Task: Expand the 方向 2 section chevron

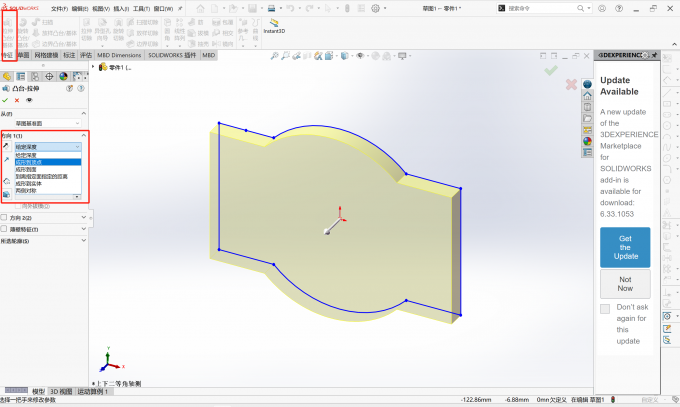Action: point(84,217)
